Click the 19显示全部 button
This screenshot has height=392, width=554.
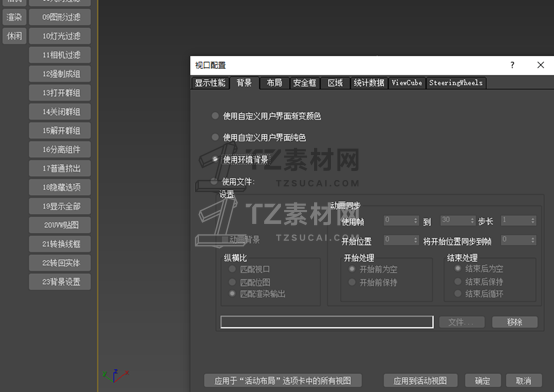point(60,206)
